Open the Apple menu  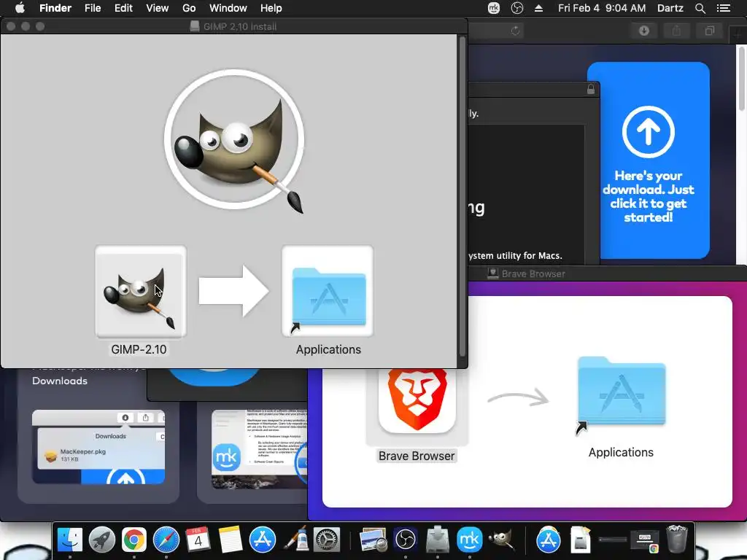point(20,8)
